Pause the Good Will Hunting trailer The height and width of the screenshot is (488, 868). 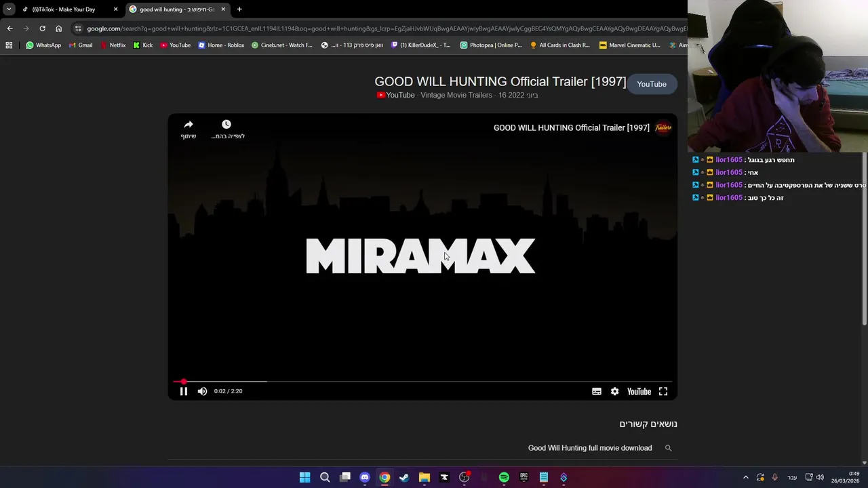pyautogui.click(x=183, y=391)
